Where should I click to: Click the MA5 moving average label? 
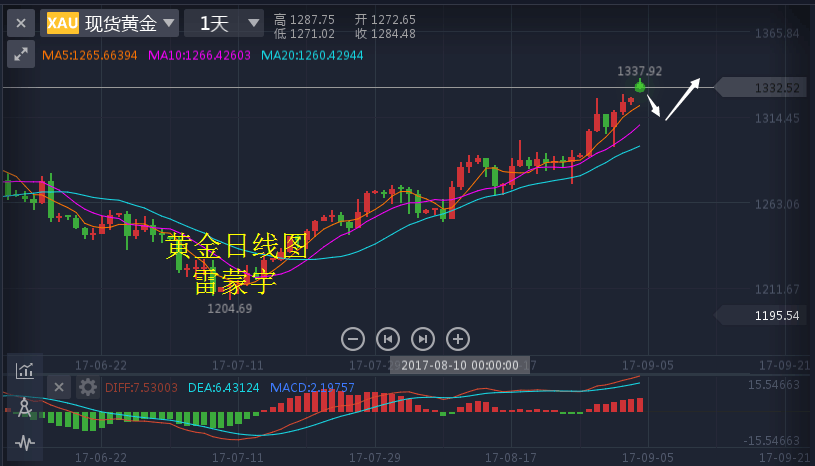[x=90, y=54]
